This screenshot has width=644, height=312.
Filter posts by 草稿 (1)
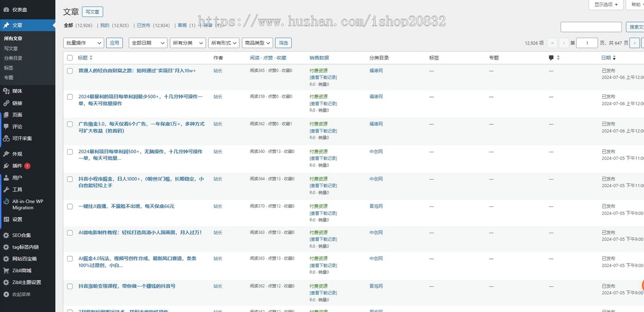coord(186,25)
